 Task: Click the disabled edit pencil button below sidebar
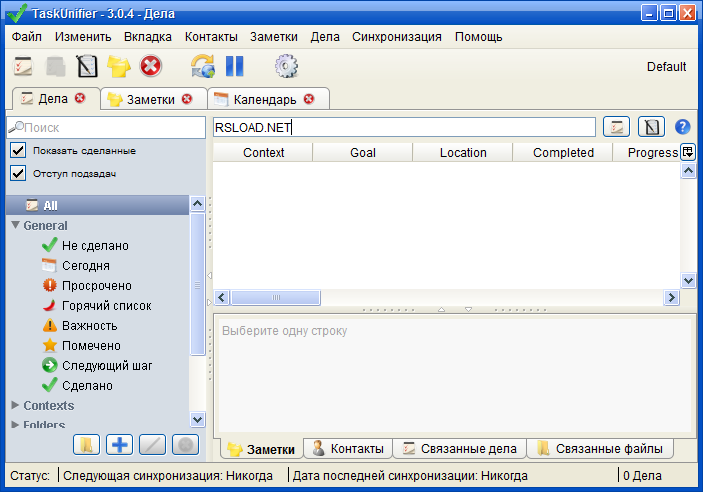click(x=152, y=445)
